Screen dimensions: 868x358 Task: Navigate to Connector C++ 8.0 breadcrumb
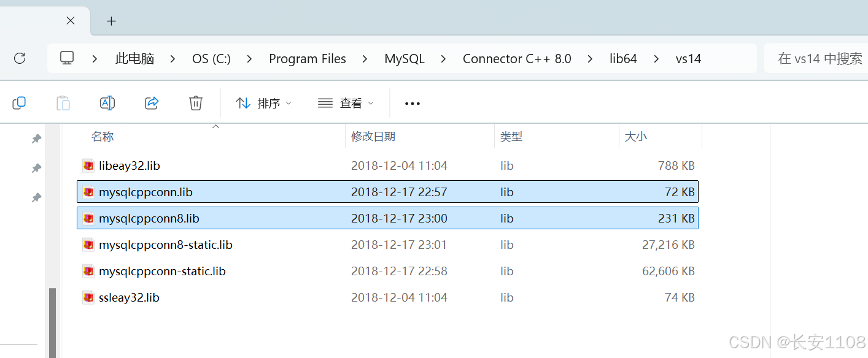coord(517,59)
